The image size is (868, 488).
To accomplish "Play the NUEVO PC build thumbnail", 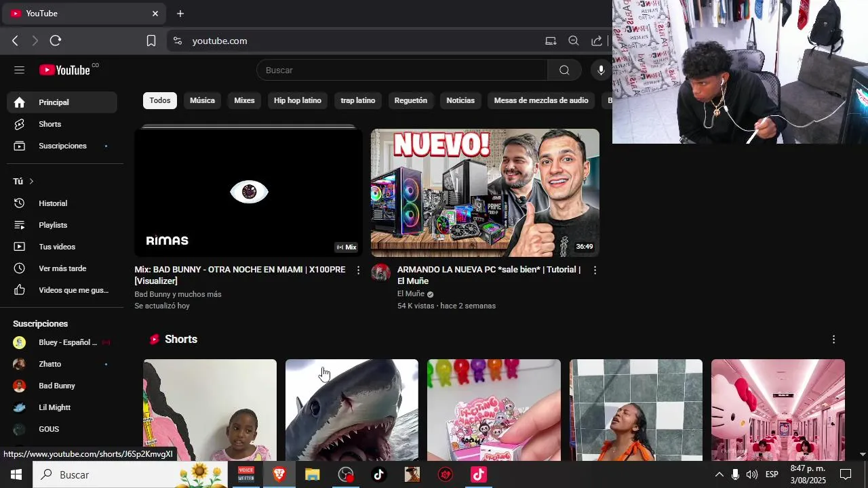I will [x=485, y=192].
